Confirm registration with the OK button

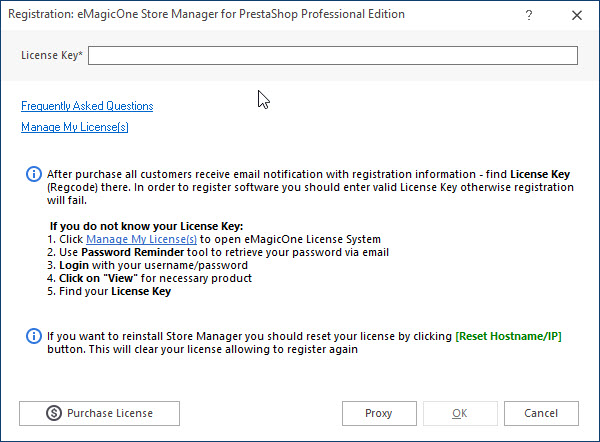pos(460,413)
